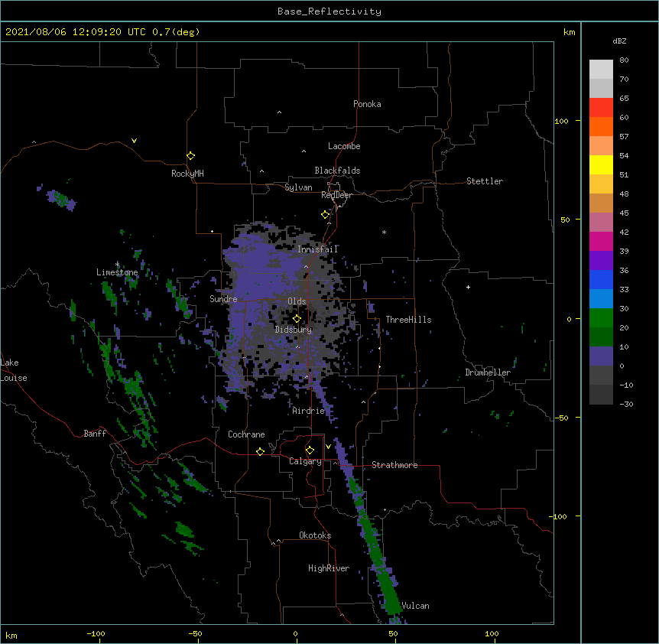659x644 pixels.
Task: Click the -100 tick label on bottom axis
Action: 96,633
